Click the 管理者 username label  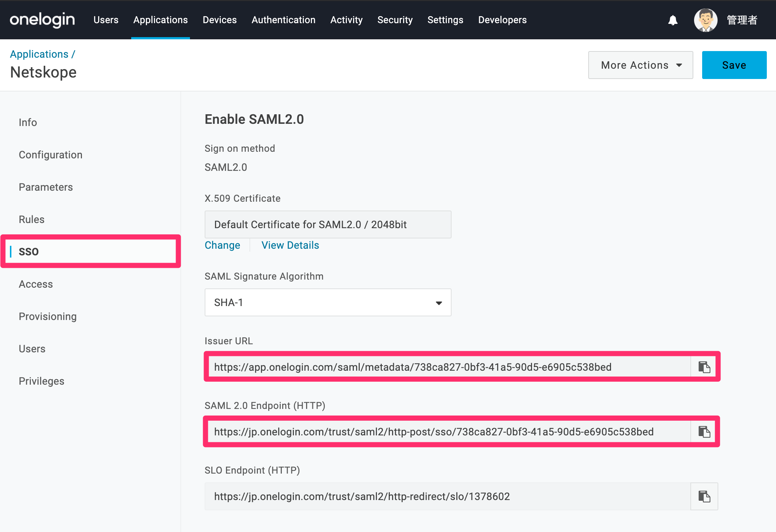[742, 20]
